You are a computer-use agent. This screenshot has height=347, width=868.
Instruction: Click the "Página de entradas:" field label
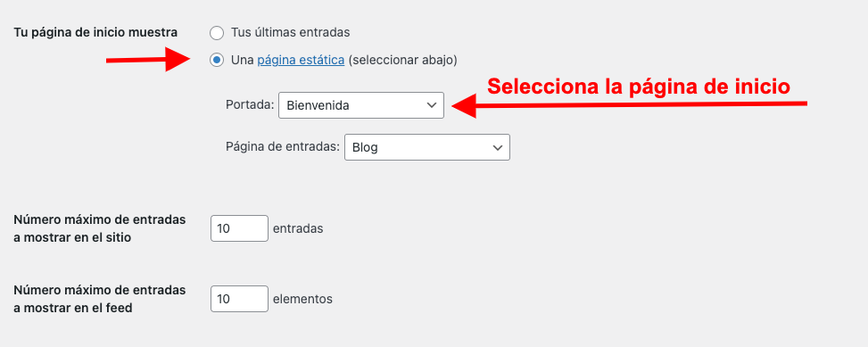282,146
